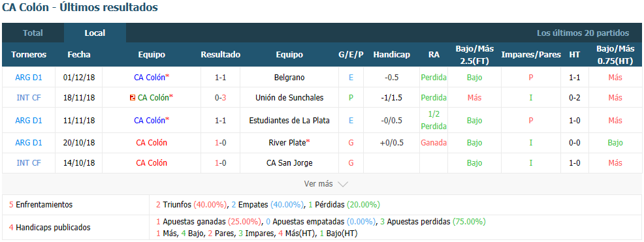The width and height of the screenshot is (644, 242).
Task: Click the red card icon beside CA Colón
Action: [132, 98]
